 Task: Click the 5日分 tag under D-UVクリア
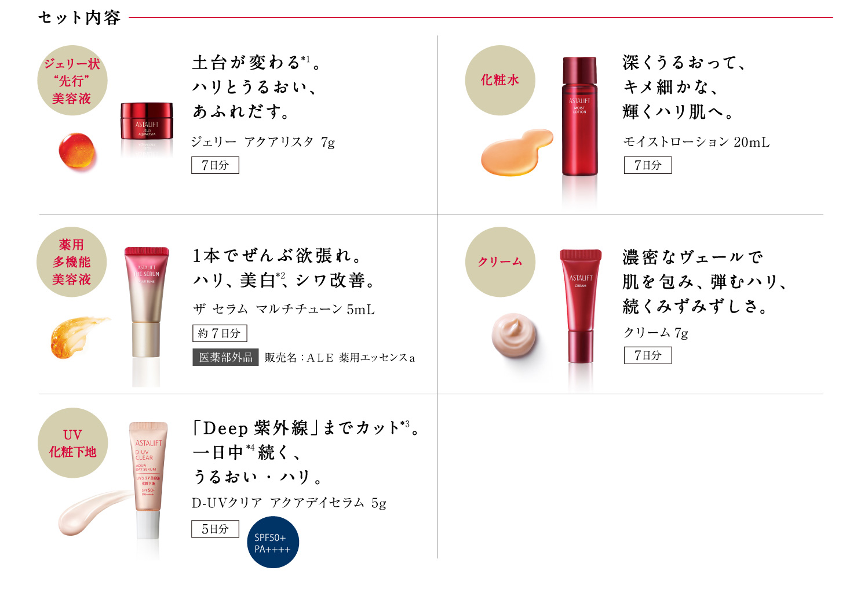(x=215, y=529)
